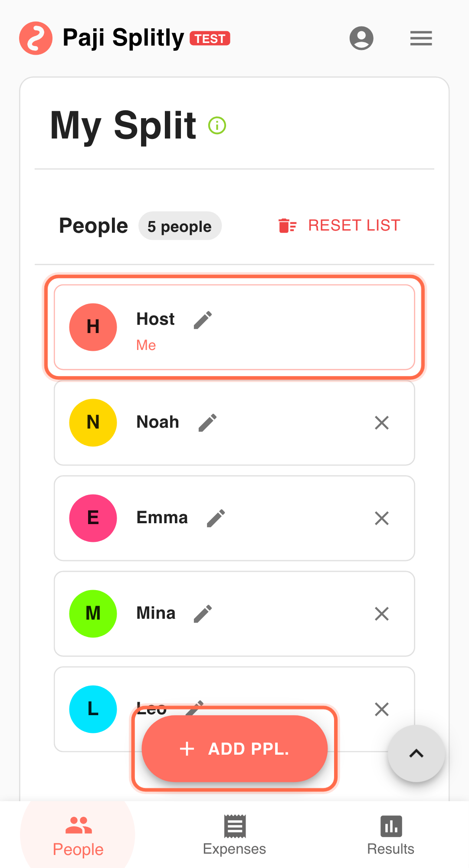The height and width of the screenshot is (868, 469).
Task: Remove Noah from the people list
Action: (381, 422)
